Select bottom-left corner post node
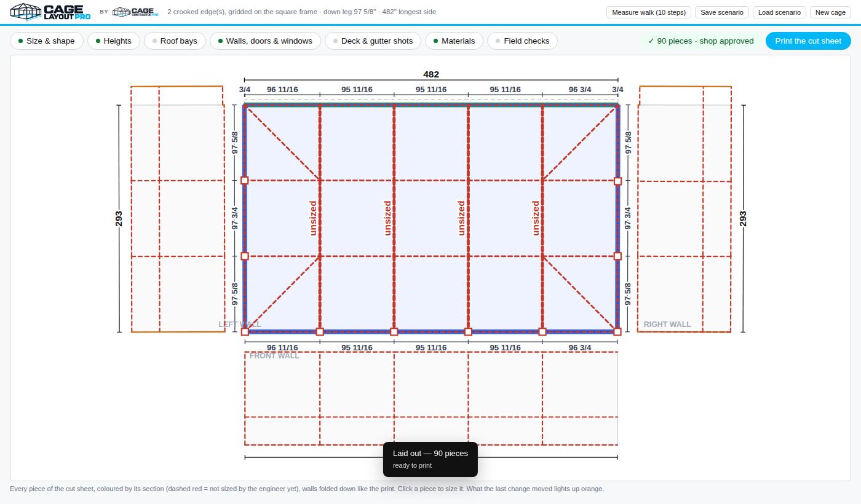 [245, 332]
